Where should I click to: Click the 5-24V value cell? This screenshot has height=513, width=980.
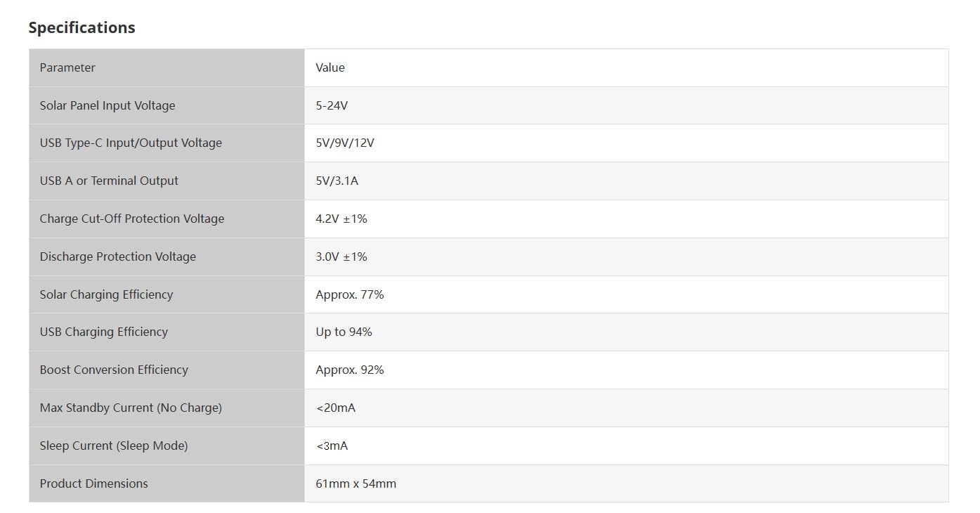tap(626, 105)
